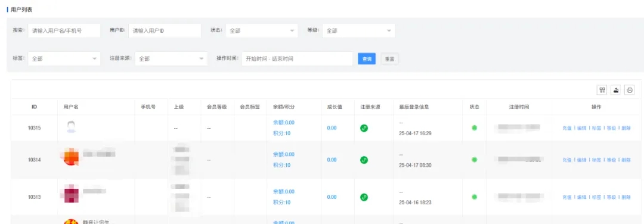The height and width of the screenshot is (224, 644).
Task: Click last login time 25-04-16 18:23
Action: [x=415, y=203]
